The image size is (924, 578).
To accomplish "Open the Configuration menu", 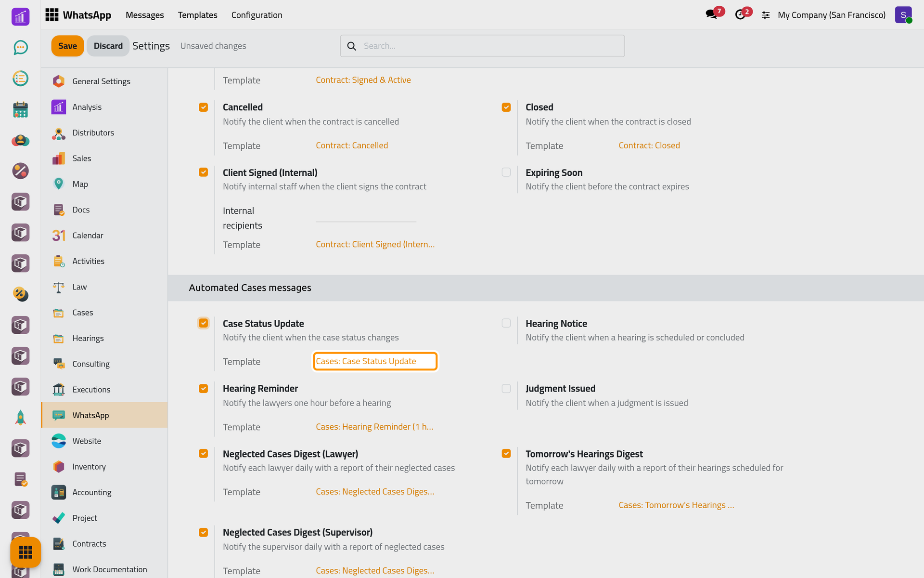I will 257,15.
